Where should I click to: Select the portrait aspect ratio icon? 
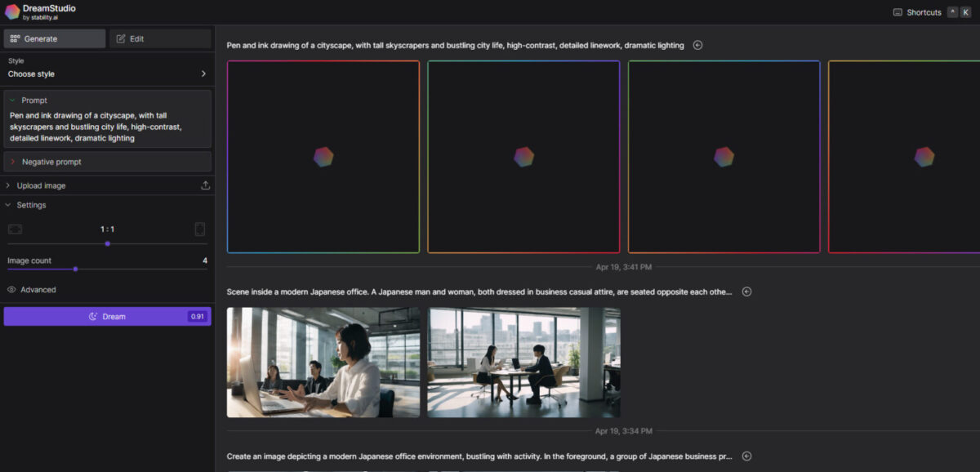coord(200,229)
